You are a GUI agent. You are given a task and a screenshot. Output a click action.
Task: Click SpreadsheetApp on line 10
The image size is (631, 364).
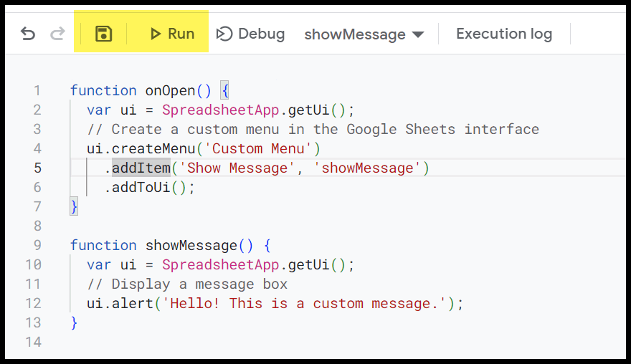pos(221,264)
